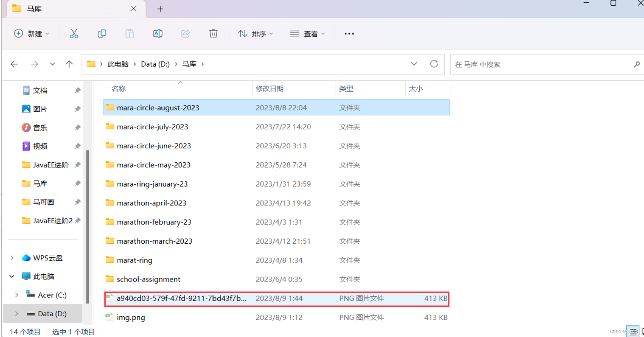Click 马库 breadcrumb in address bar
The height and width of the screenshot is (337, 644).
pyautogui.click(x=189, y=64)
